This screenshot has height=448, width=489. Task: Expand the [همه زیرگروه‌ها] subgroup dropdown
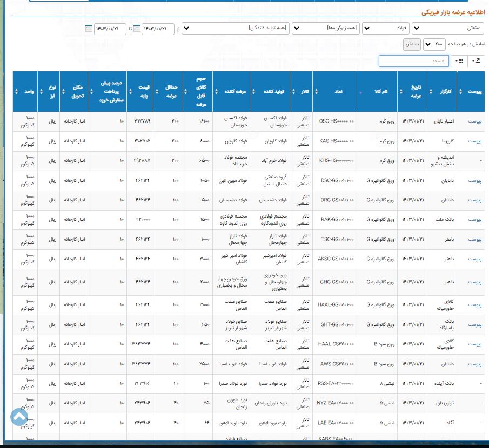[x=326, y=29]
